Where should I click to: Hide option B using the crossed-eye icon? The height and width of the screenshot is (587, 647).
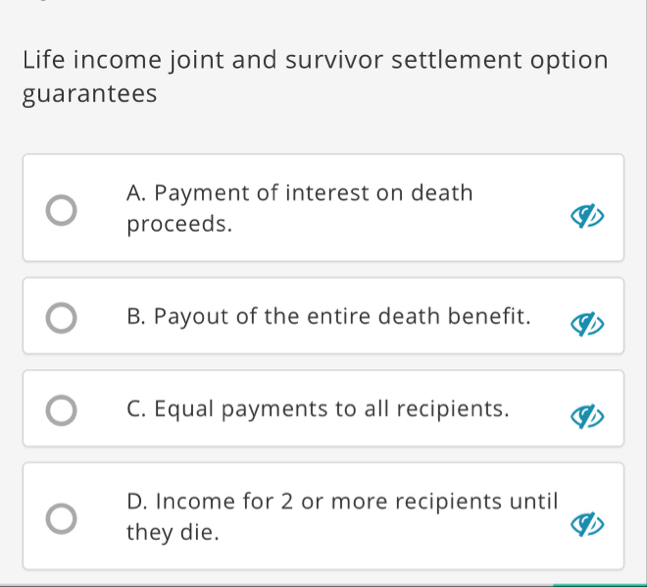[587, 324]
